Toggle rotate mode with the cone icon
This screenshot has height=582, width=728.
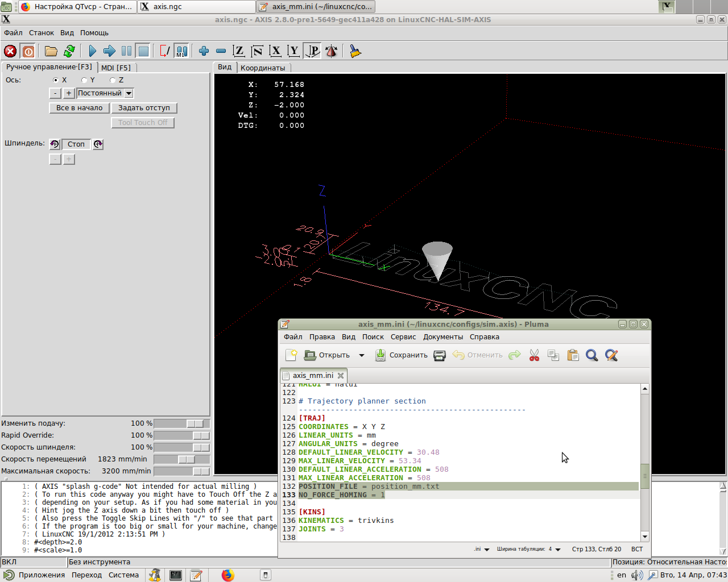click(x=331, y=51)
